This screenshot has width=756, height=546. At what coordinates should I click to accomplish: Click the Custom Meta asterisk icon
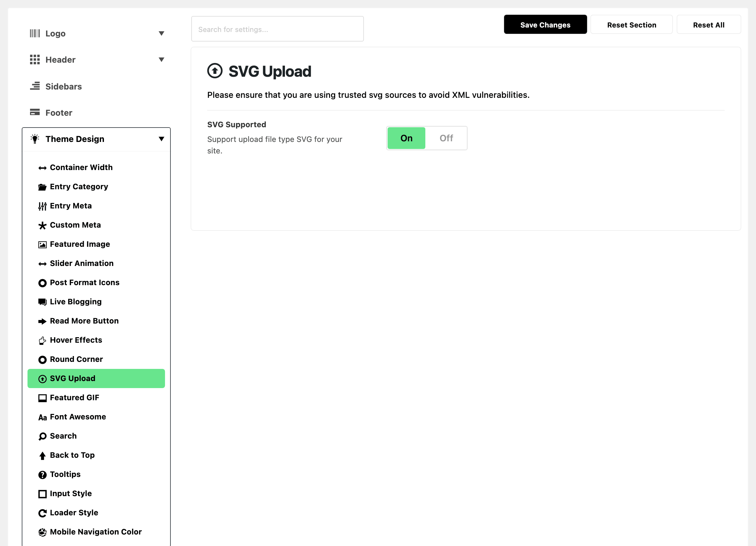[x=42, y=226]
